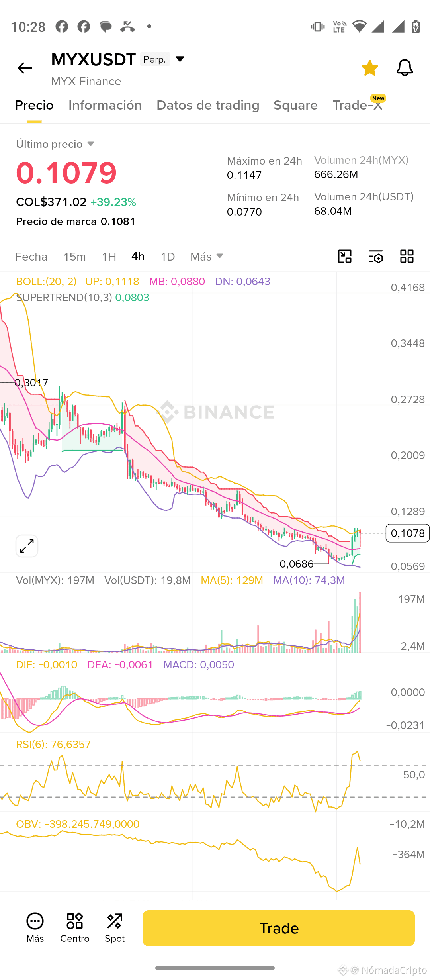Tap the +39.23% change percentage
Screen dimensions: 430x980
113,202
